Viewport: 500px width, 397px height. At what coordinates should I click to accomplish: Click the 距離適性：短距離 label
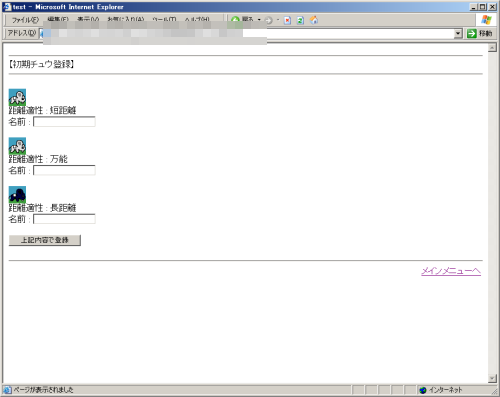pos(42,110)
